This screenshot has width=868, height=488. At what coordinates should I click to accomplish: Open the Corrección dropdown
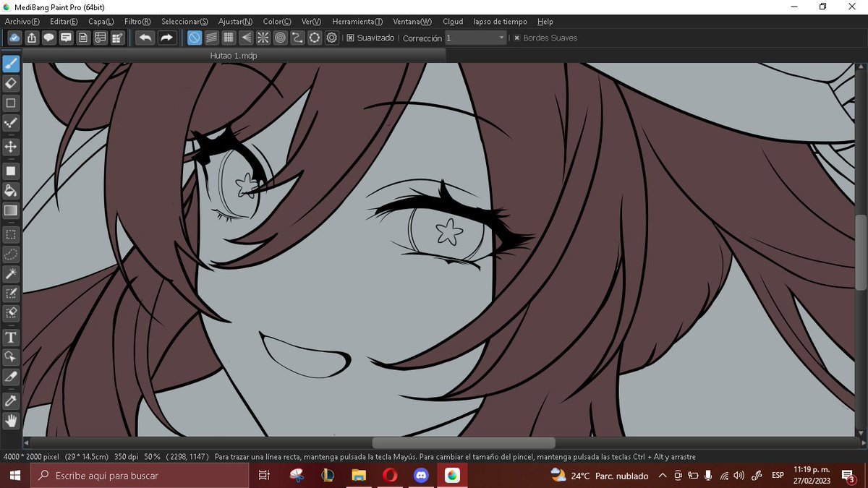click(475, 38)
